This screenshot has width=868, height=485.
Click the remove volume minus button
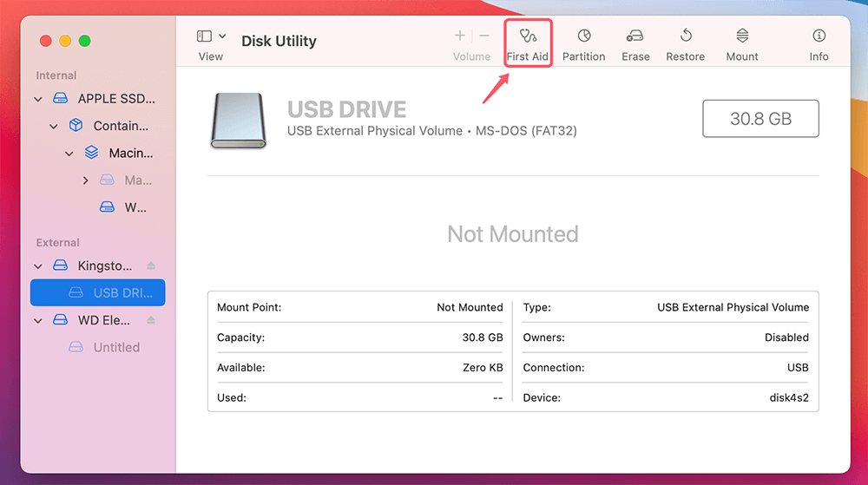tap(484, 36)
